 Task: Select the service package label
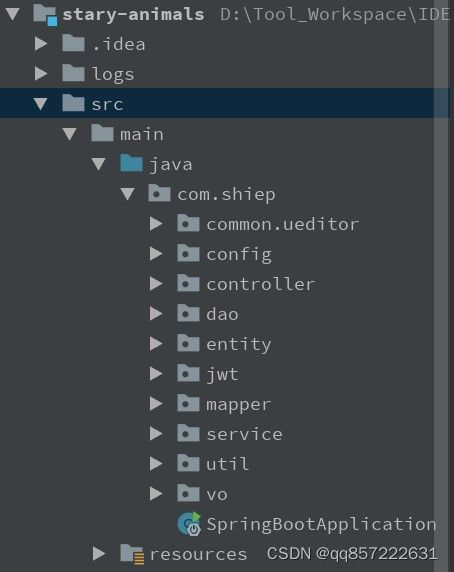pyautogui.click(x=244, y=434)
